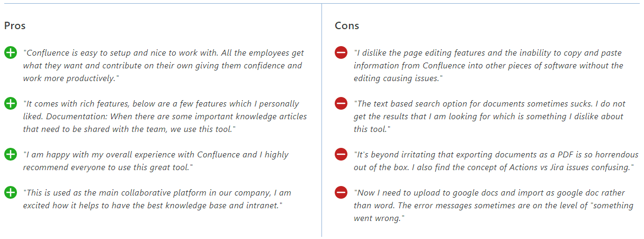Click green plus icon beside "It comes with rich features"

click(x=11, y=103)
